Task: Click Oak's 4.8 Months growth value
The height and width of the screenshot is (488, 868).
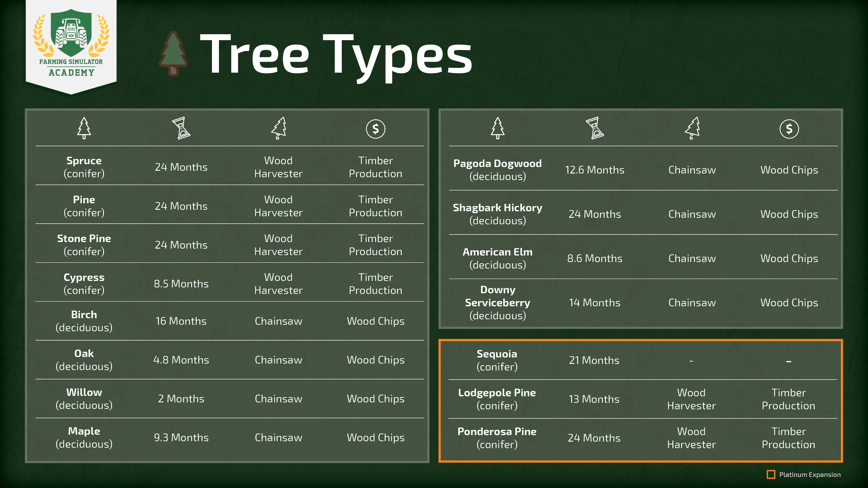Action: tap(181, 360)
